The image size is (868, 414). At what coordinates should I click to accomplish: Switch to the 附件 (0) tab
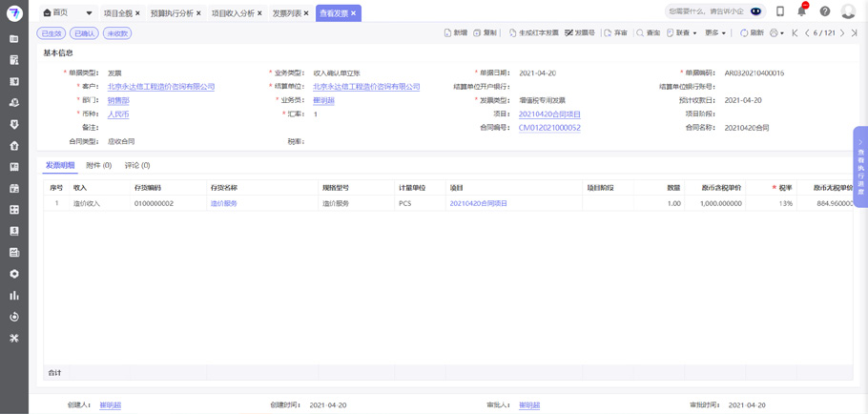pos(99,165)
